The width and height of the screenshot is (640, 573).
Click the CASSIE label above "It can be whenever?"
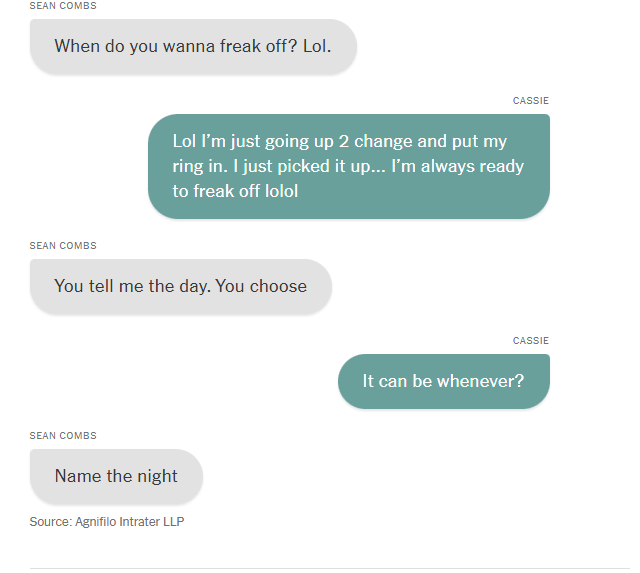click(531, 341)
